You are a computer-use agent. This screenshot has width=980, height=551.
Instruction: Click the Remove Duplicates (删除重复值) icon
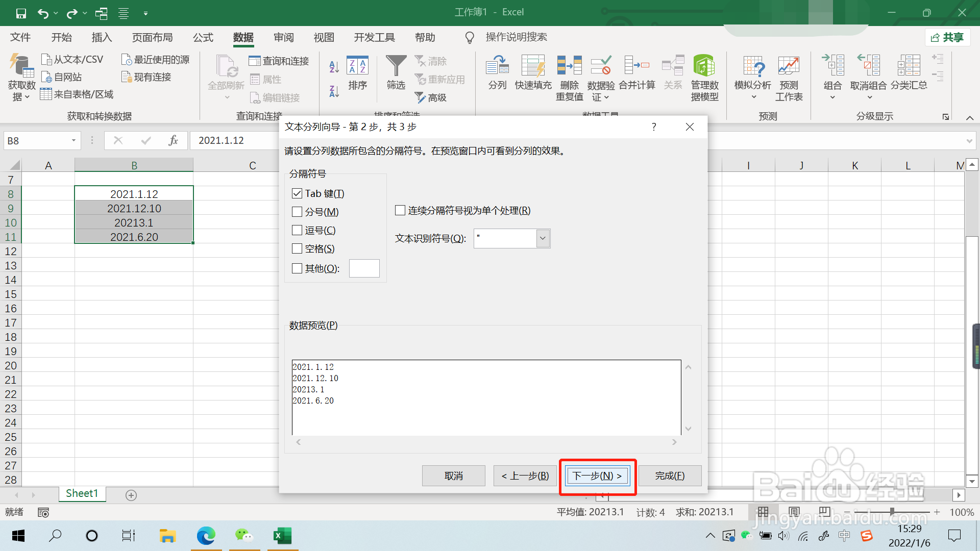[569, 66]
